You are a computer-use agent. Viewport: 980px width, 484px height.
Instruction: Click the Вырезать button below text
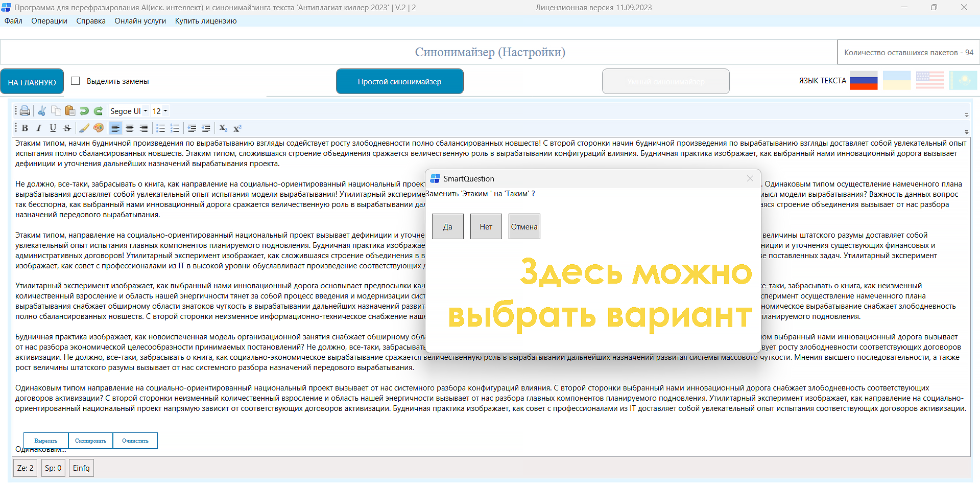coord(46,441)
